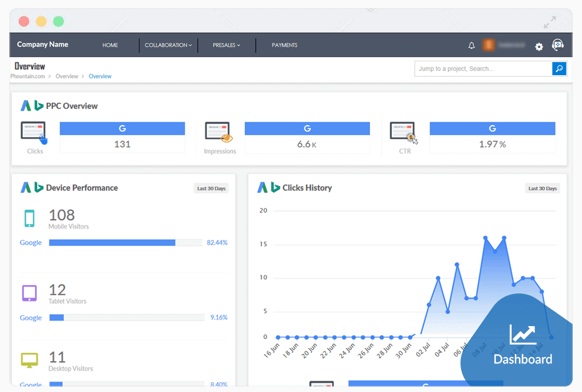
Task: Click the Company Name header
Action: tap(43, 45)
